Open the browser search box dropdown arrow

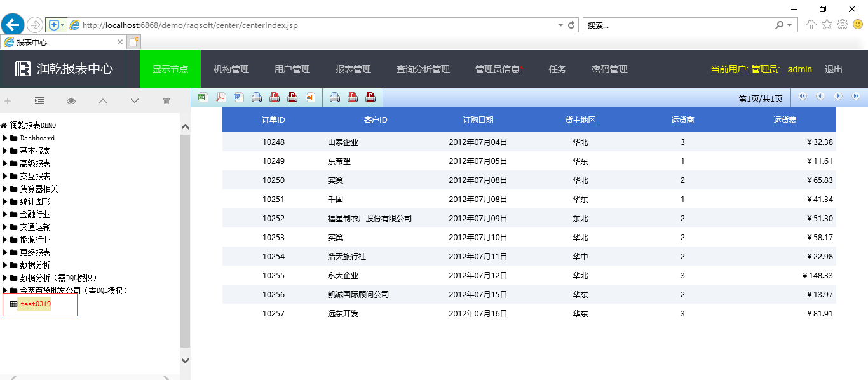coord(790,25)
